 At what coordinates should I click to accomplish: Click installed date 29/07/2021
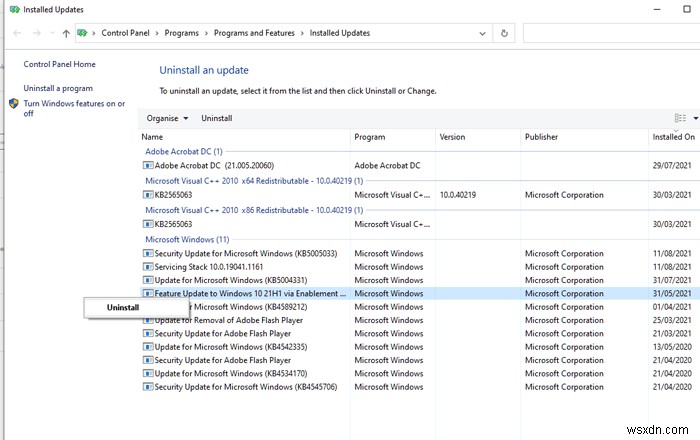(x=672, y=166)
